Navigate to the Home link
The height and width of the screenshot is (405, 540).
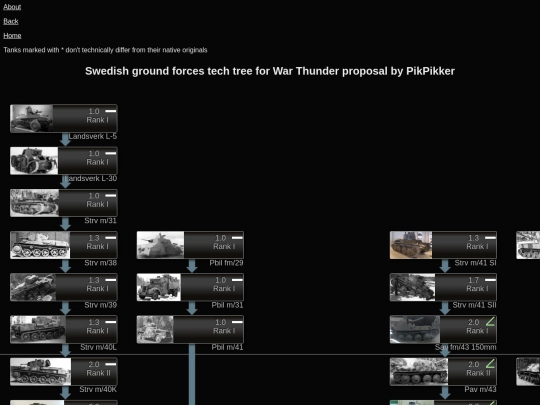click(12, 36)
